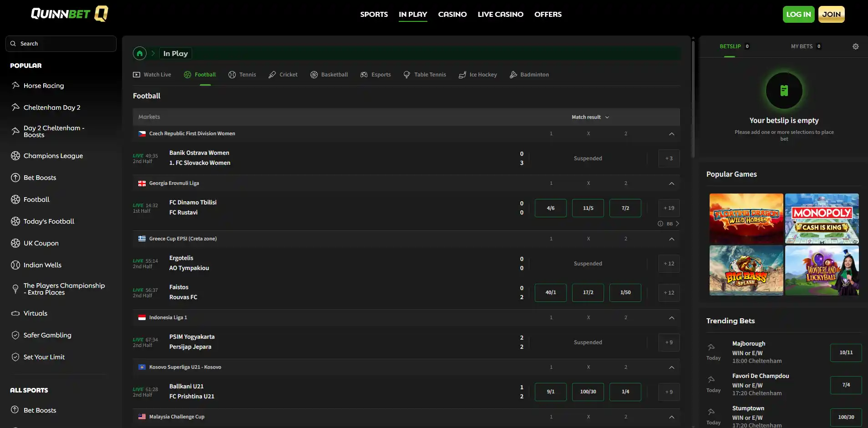Viewport: 868px width, 428px height.
Task: Collapse the Malaysia Challenge Cup section
Action: click(672, 417)
